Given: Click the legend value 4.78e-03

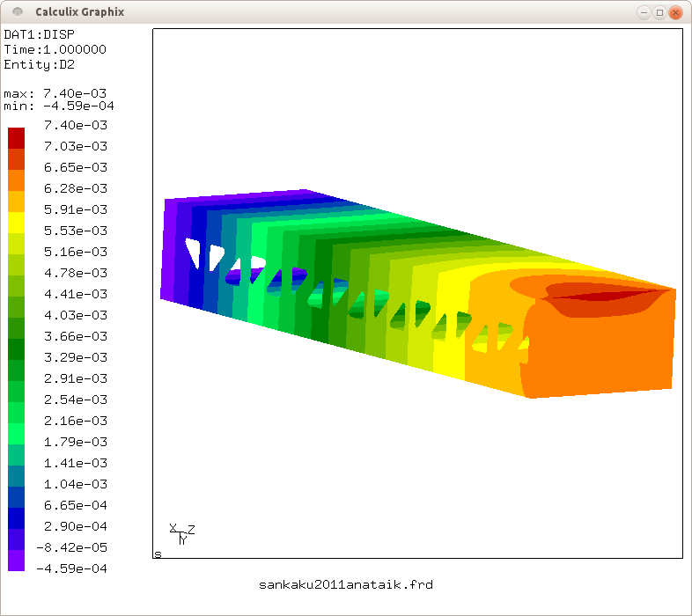Looking at the screenshot, I should coord(76,273).
